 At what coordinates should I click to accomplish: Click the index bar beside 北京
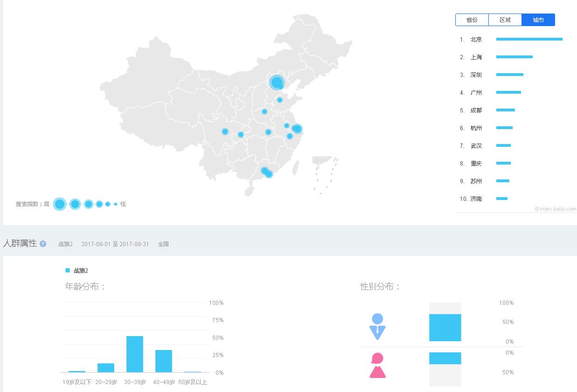(x=529, y=40)
